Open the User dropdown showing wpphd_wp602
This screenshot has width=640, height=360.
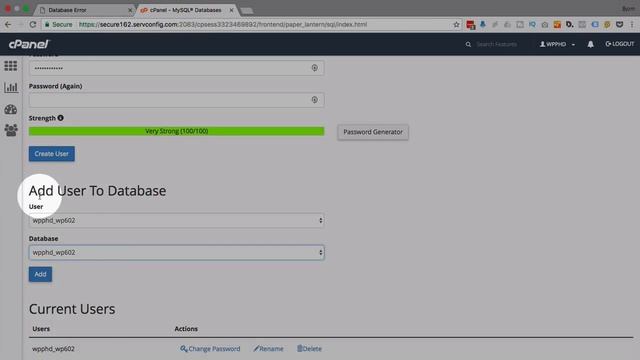[x=176, y=220]
